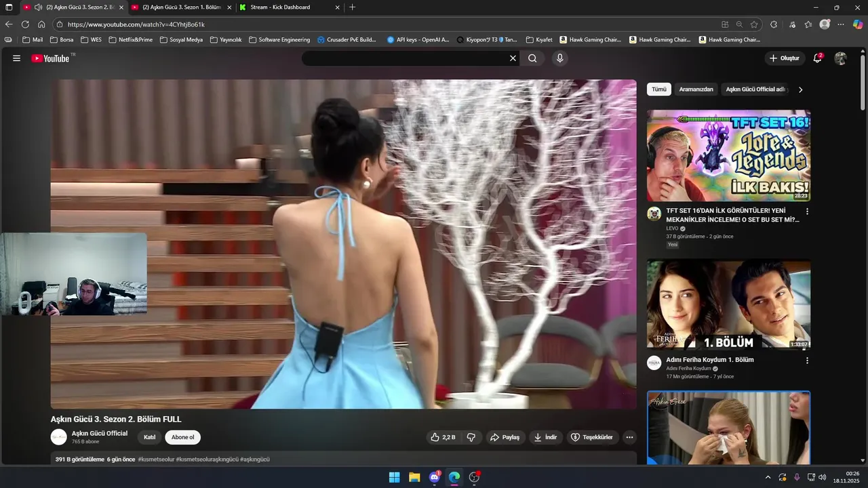Open File Explorer from taskbar
The width and height of the screenshot is (868, 488).
(414, 477)
